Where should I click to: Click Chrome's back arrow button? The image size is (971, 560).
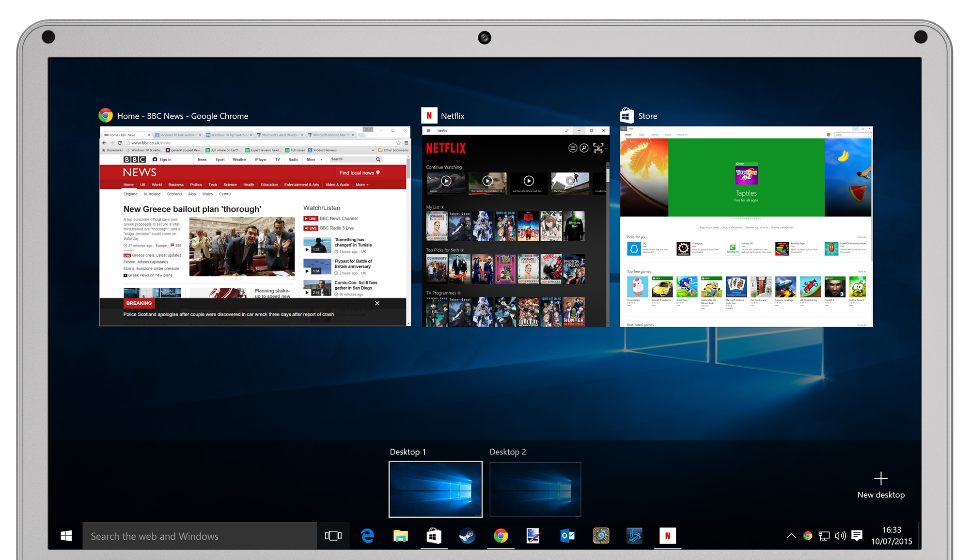coord(104,143)
